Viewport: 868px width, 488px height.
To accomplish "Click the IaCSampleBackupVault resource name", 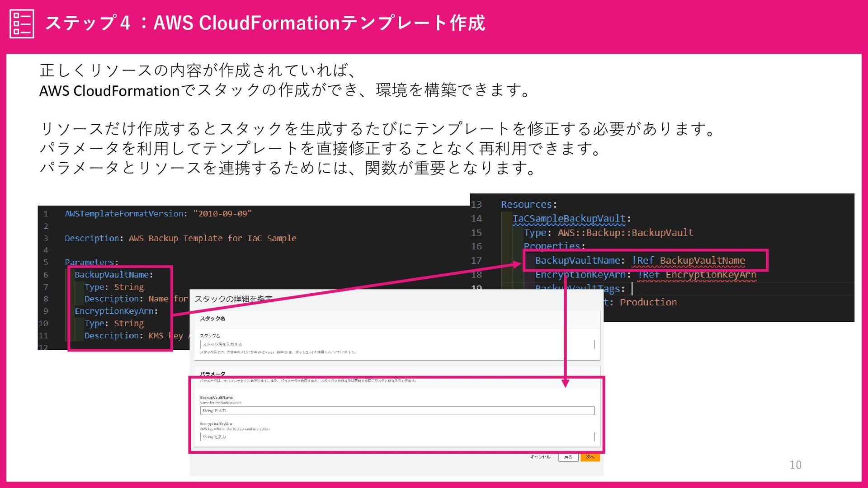I will (x=569, y=219).
